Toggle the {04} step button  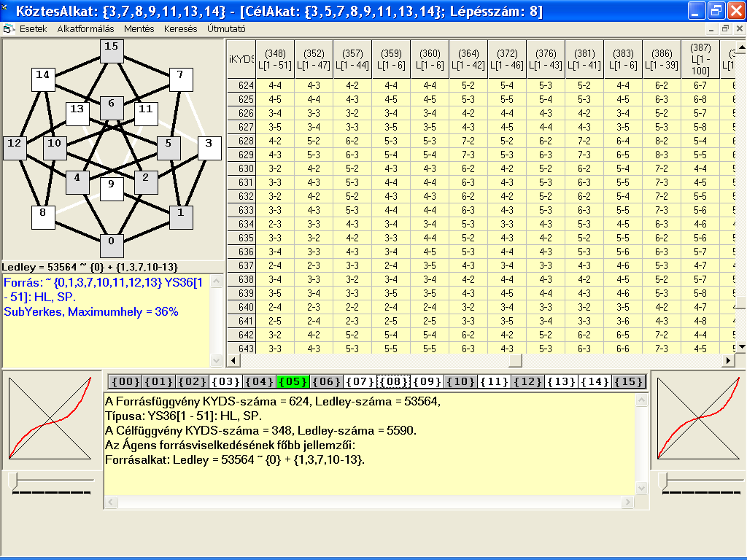pyautogui.click(x=259, y=381)
